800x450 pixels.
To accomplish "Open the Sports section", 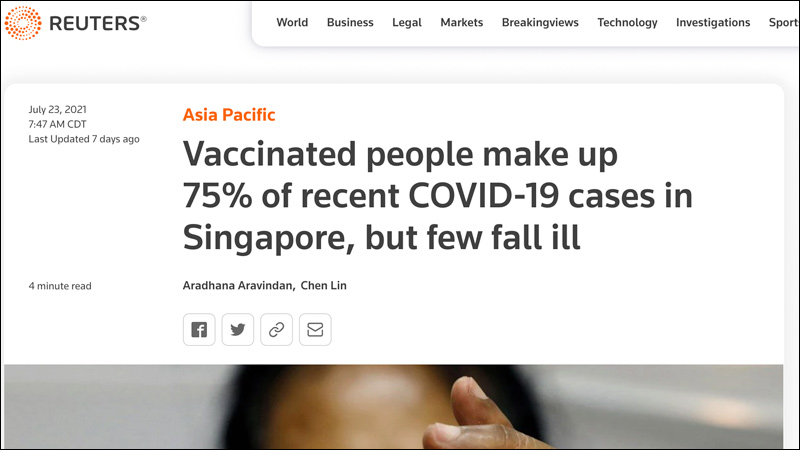I will tap(784, 22).
